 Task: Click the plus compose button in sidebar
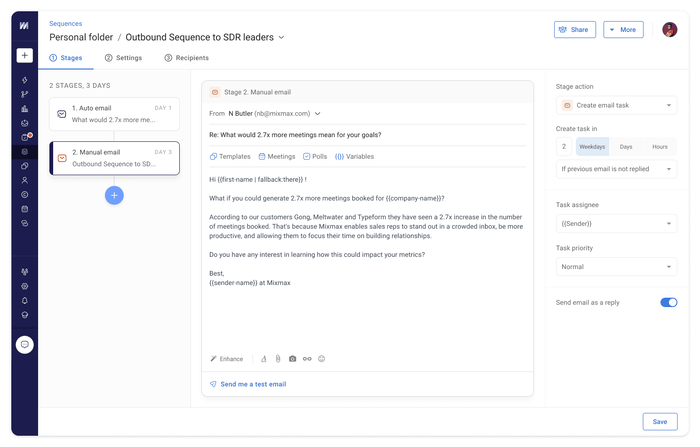[x=25, y=55]
